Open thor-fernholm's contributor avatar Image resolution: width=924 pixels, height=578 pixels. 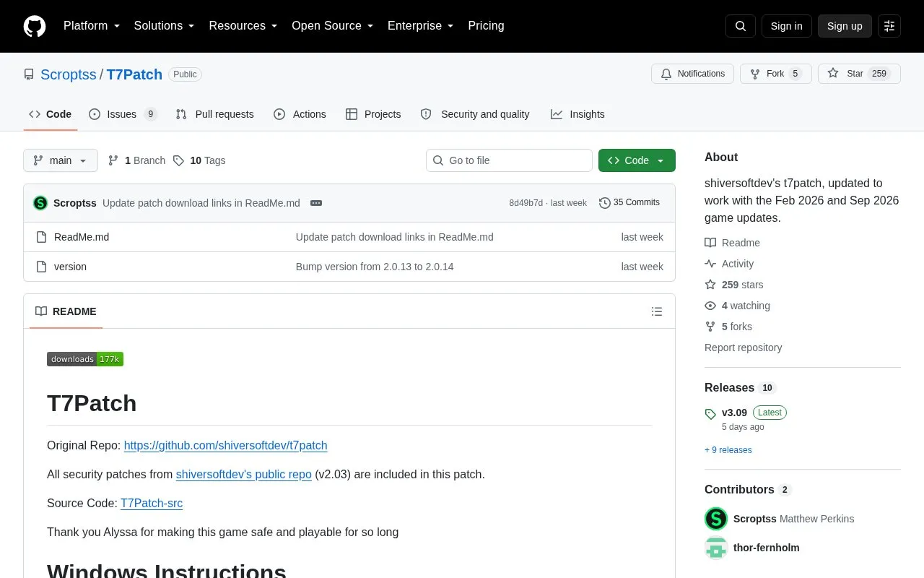tap(716, 548)
